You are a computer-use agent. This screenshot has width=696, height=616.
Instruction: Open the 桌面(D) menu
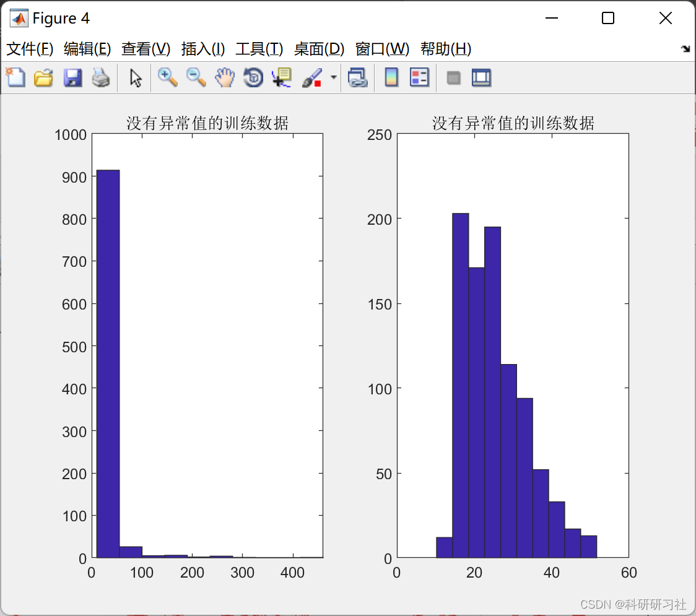319,48
